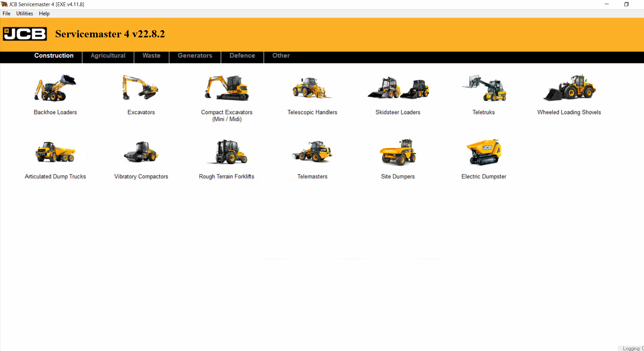Image resolution: width=644 pixels, height=351 pixels.
Task: Open the Site Dumpers machine icon
Action: click(398, 152)
